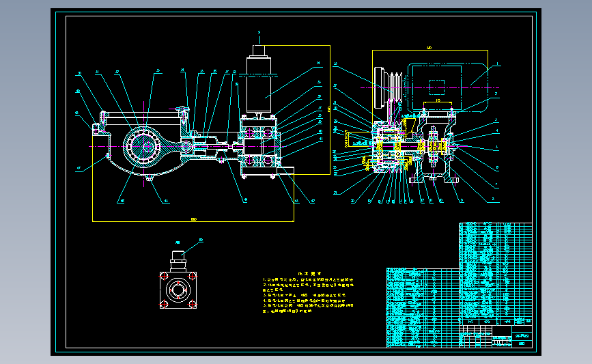Select the central bore circle in the flange view
592x364 pixels.
click(178, 290)
